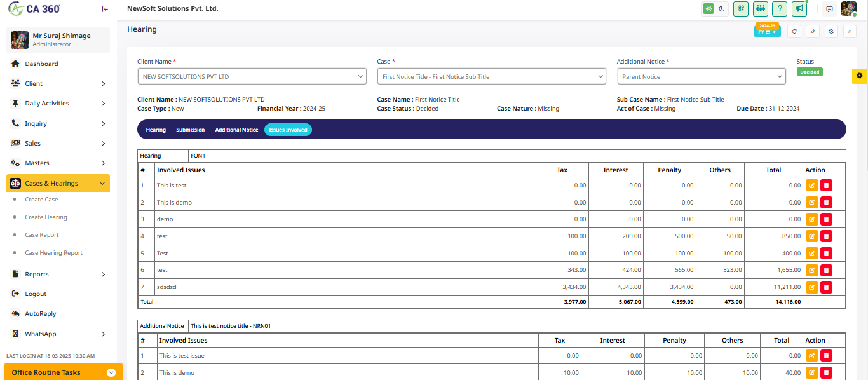Open the yellow settings gear tab
The width and height of the screenshot is (868, 380).
point(860,76)
